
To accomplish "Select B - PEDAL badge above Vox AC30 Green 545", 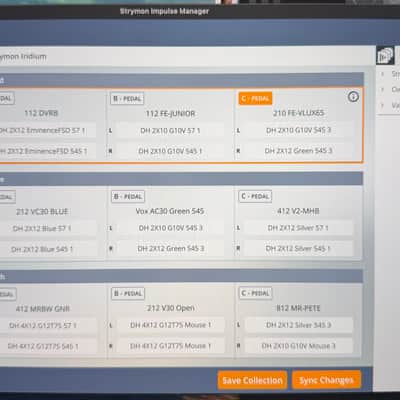I will pos(128,197).
